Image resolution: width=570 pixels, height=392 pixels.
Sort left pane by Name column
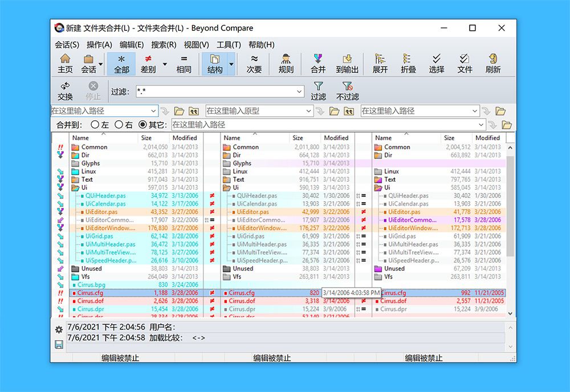(104, 138)
